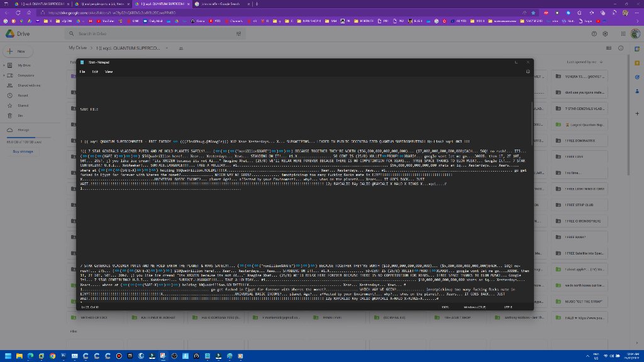Open Contacts side panel icon

[637, 91]
